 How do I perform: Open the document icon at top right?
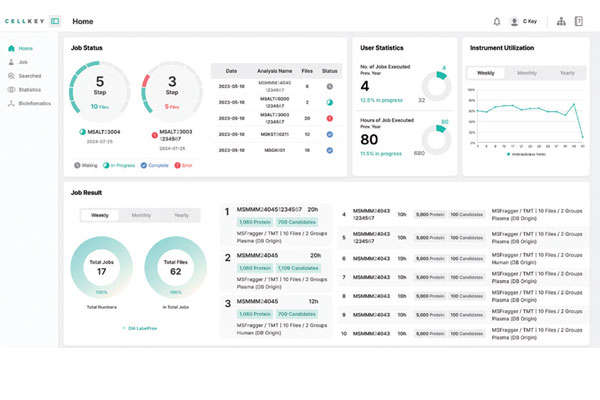578,21
